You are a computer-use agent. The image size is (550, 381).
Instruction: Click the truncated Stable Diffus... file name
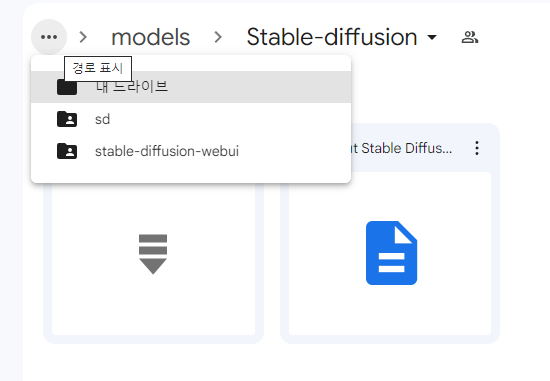pos(402,148)
